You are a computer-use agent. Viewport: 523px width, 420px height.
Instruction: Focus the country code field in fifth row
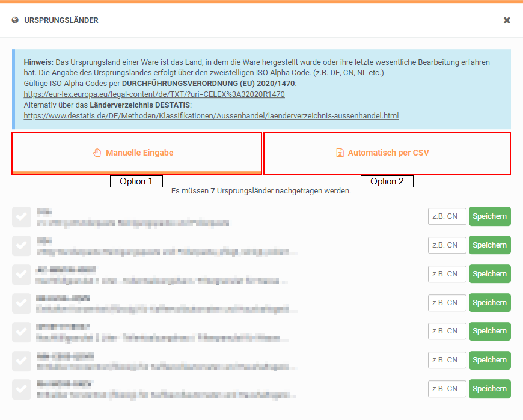click(447, 331)
